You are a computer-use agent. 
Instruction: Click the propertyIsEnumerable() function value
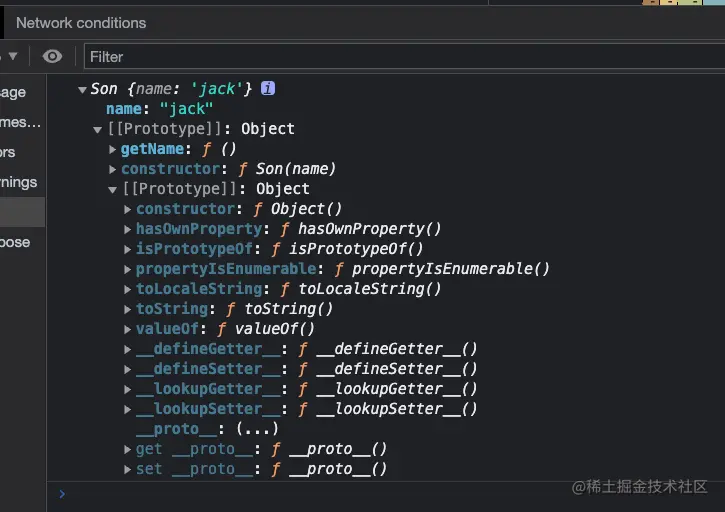[450, 269]
